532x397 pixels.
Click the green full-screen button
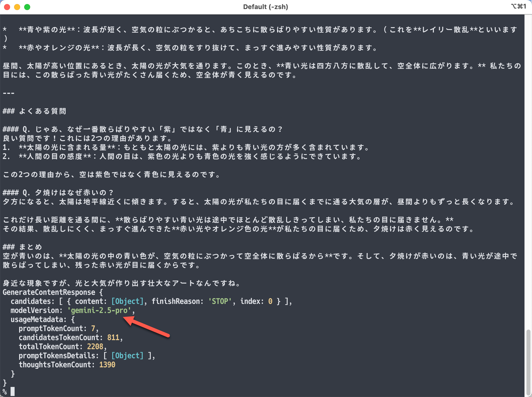coord(27,7)
